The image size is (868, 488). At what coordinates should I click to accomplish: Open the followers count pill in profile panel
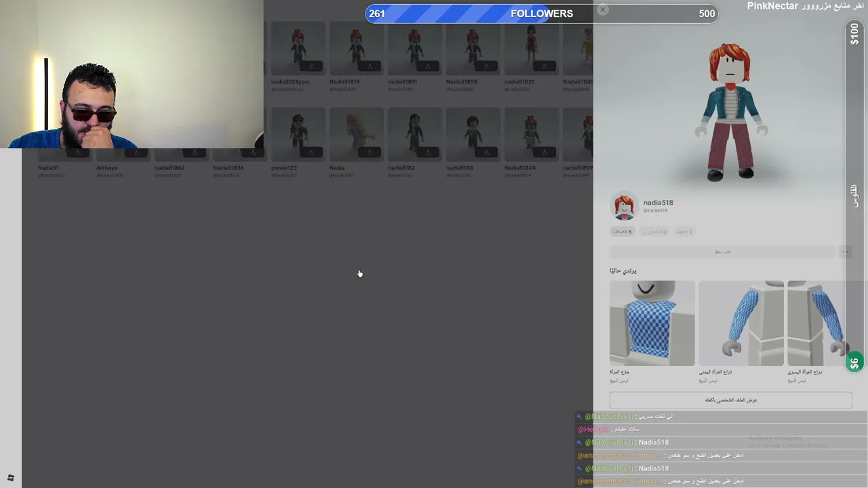655,232
